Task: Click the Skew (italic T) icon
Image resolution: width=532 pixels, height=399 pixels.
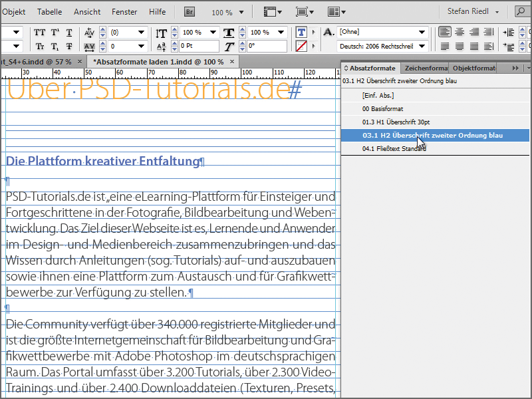Action: coord(229,47)
